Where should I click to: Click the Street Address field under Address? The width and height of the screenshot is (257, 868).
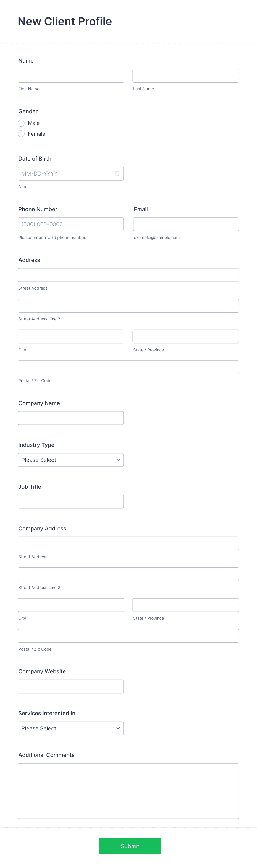[128, 275]
